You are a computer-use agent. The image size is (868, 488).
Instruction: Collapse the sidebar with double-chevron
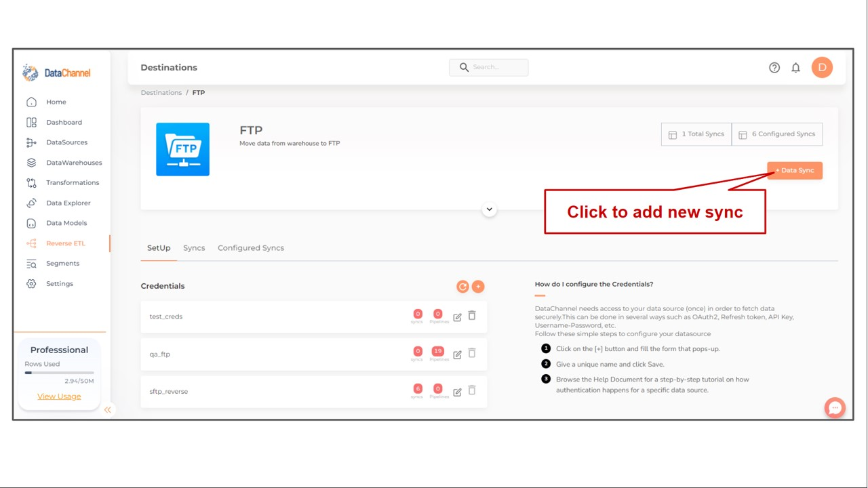click(x=107, y=410)
